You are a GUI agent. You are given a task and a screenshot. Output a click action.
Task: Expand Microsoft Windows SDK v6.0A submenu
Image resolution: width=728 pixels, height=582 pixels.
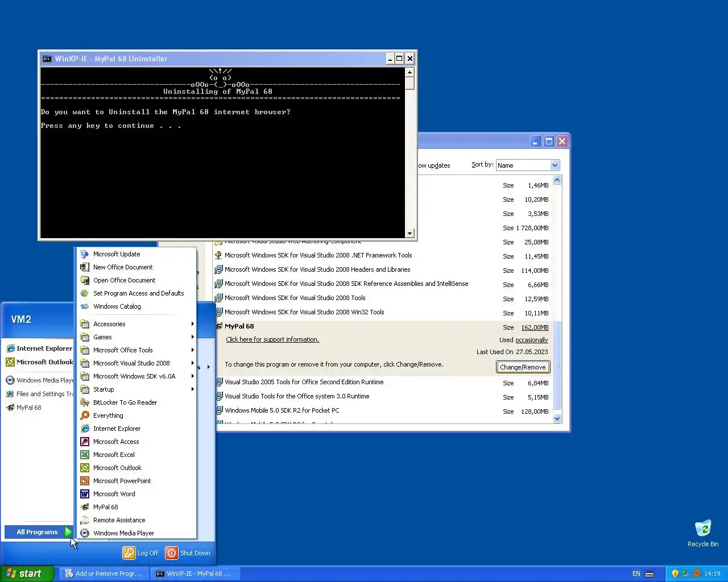[x=136, y=376]
